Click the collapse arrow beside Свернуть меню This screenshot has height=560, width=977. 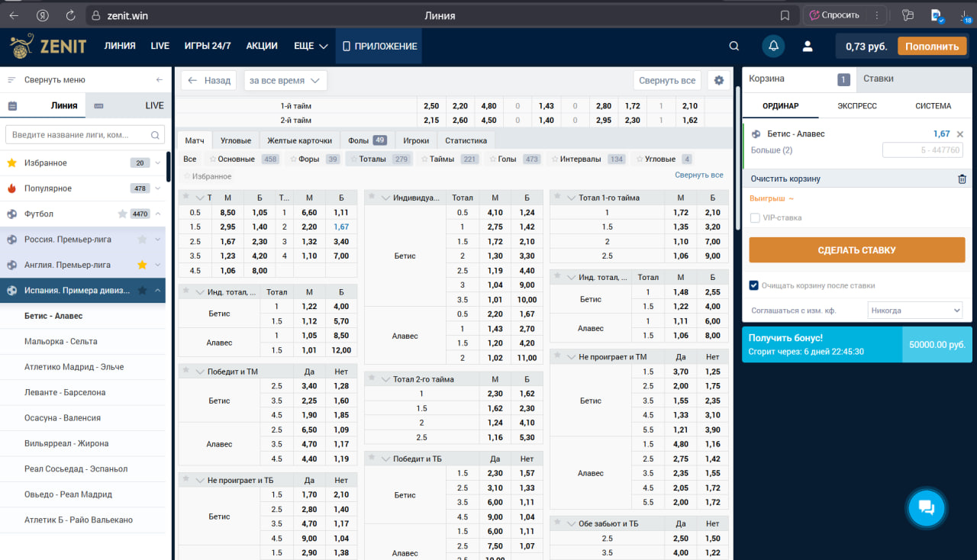(x=159, y=79)
